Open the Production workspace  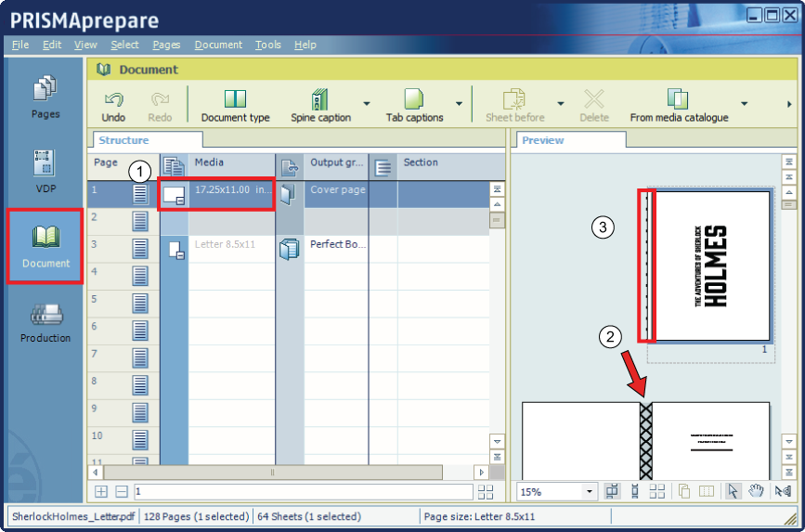(x=45, y=322)
